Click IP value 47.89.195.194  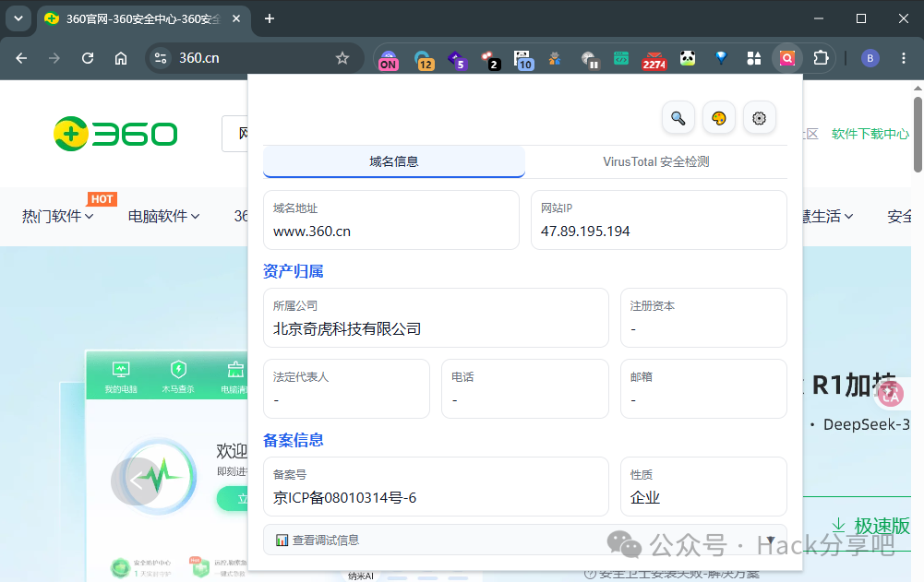coord(585,232)
